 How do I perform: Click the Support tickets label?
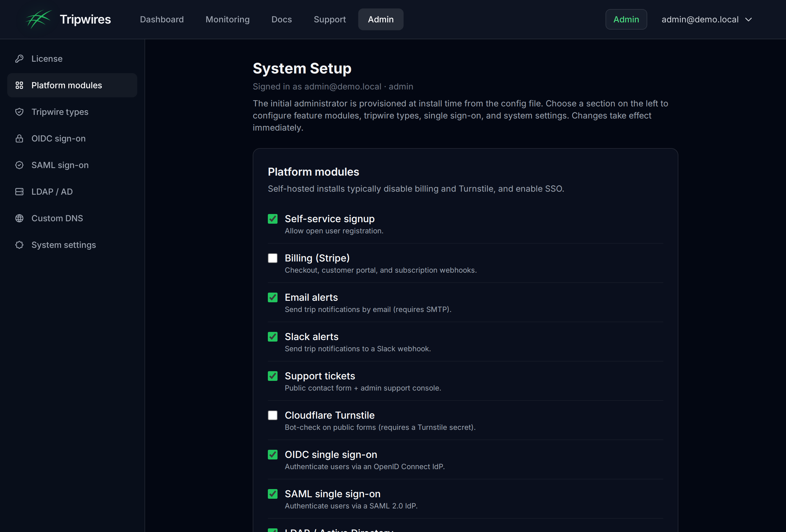tap(320, 376)
